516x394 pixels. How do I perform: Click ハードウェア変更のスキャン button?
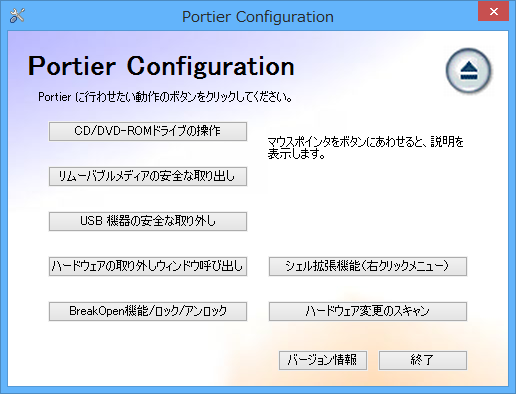(368, 311)
